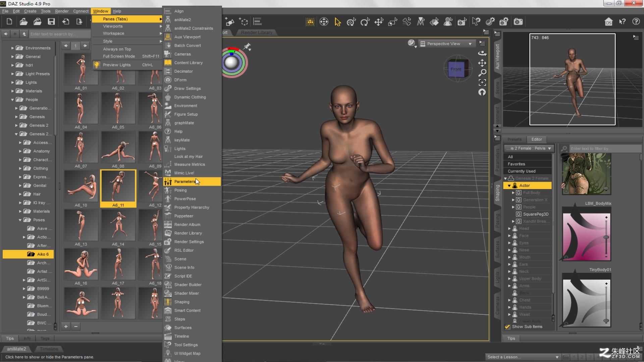Open the Workspace submenu
644x362 pixels.
point(127,34)
